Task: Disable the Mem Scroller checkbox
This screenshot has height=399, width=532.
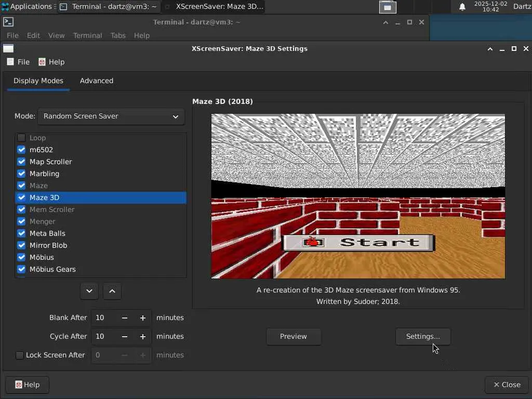Action: pos(21,209)
